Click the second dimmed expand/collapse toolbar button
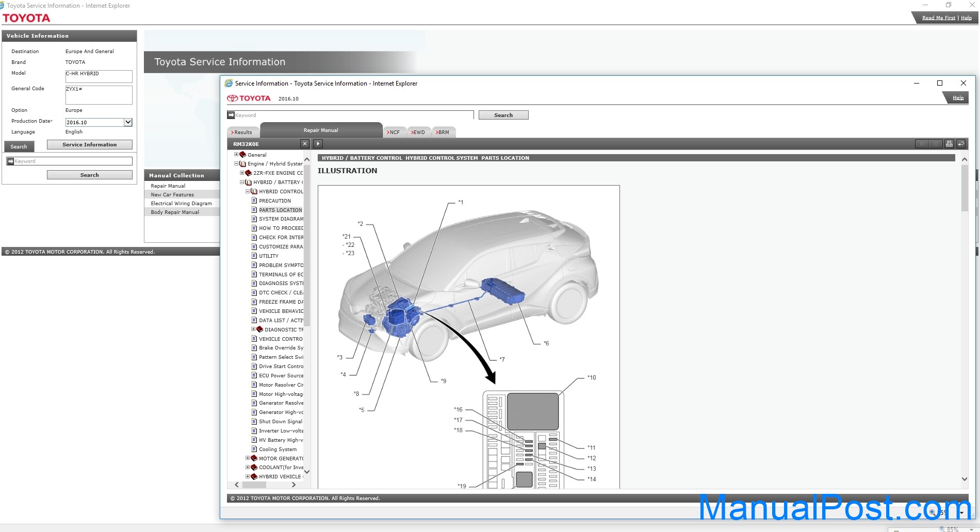The image size is (980, 532). (935, 144)
